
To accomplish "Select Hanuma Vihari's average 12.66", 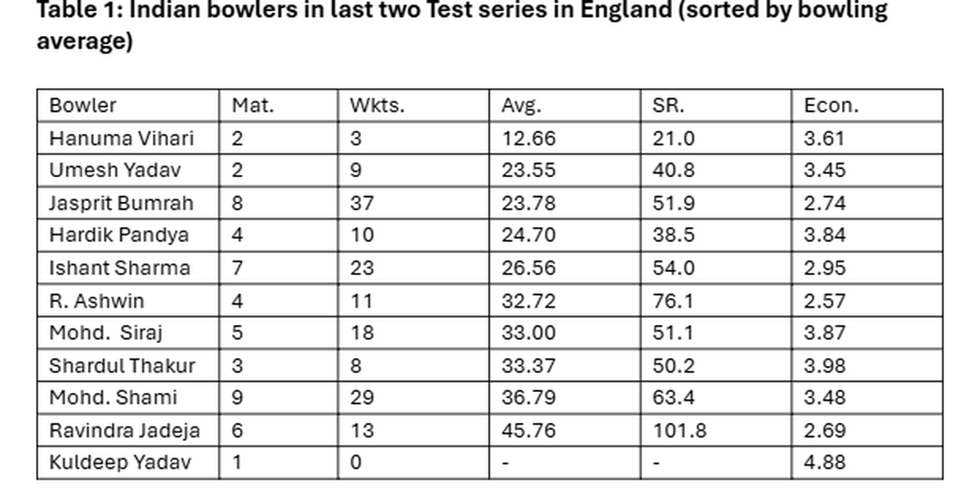I will click(x=528, y=138).
